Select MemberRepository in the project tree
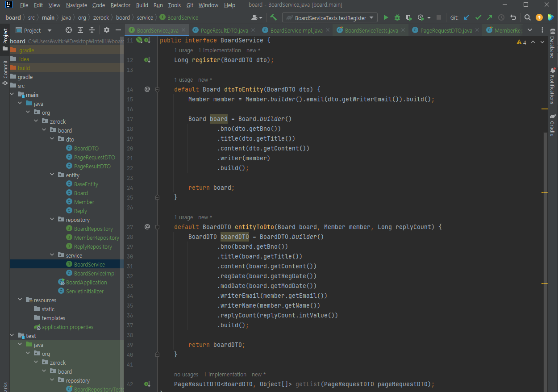Image resolution: width=558 pixels, height=392 pixels. 96,238
